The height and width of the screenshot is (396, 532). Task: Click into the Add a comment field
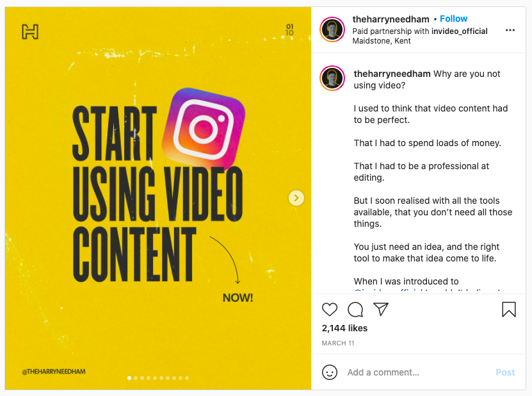pyautogui.click(x=417, y=372)
